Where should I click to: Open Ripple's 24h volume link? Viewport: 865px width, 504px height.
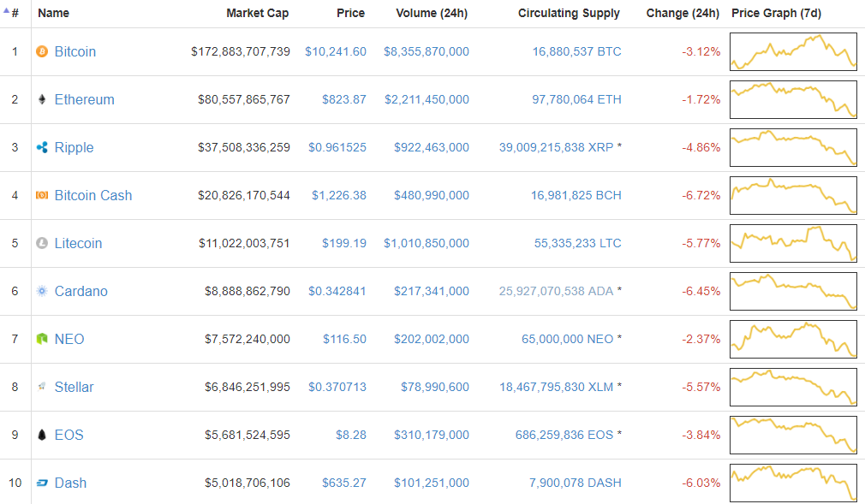click(x=431, y=147)
